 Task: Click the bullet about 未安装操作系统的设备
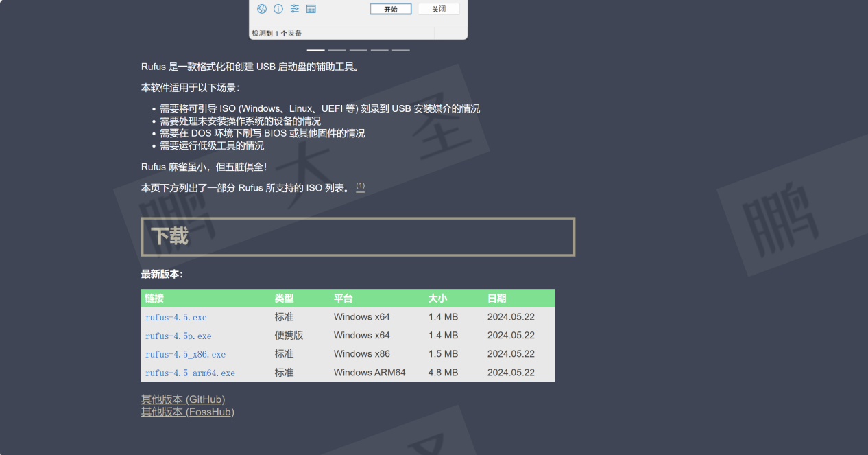(x=240, y=121)
